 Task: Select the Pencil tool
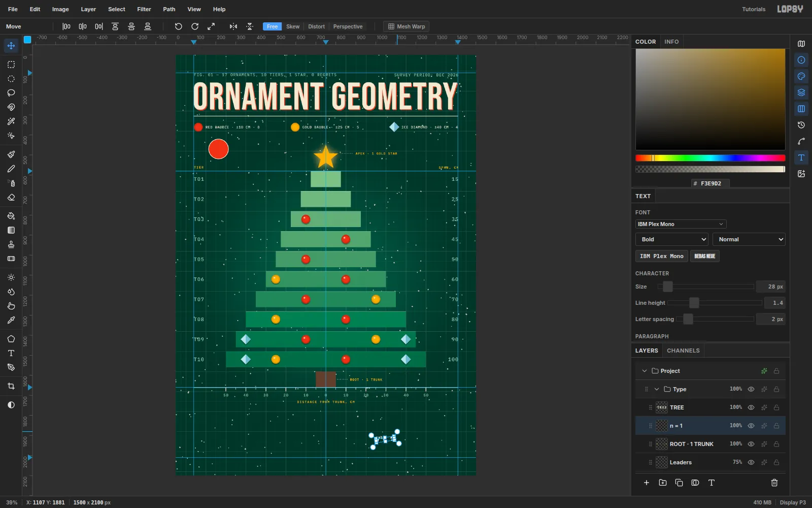tap(11, 169)
